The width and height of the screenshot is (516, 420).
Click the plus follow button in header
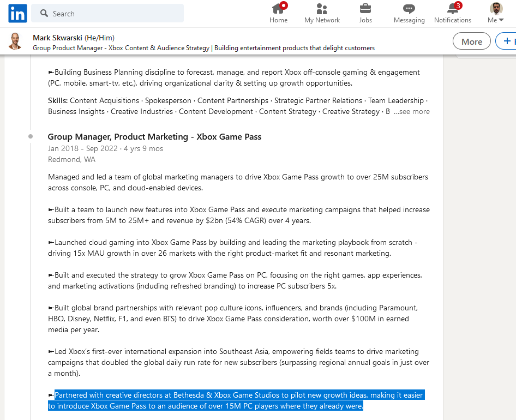pyautogui.click(x=506, y=41)
